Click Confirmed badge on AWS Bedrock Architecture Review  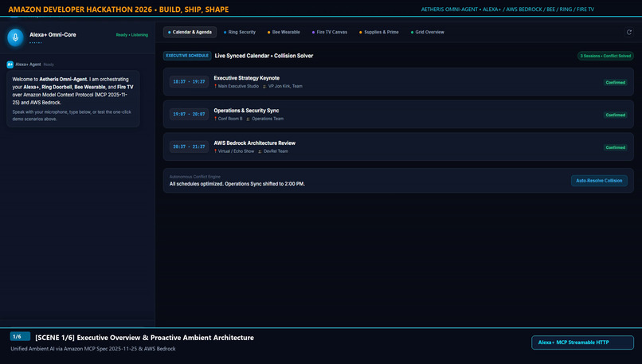point(616,147)
